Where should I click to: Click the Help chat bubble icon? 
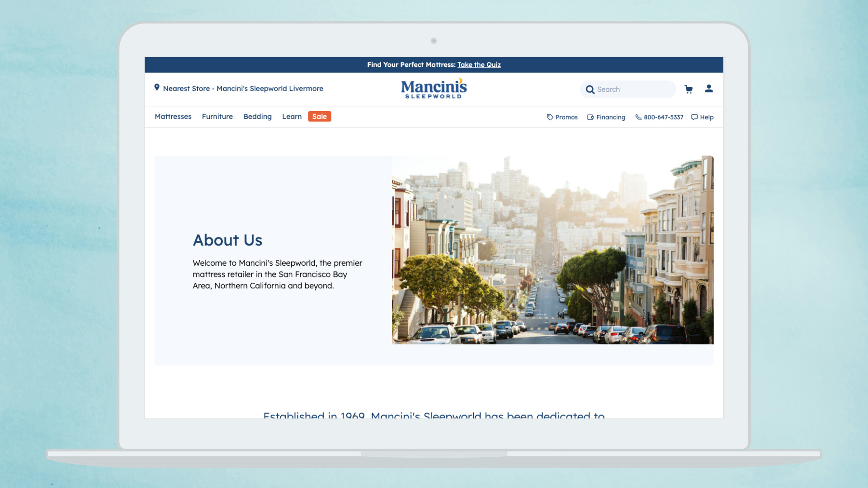[694, 117]
